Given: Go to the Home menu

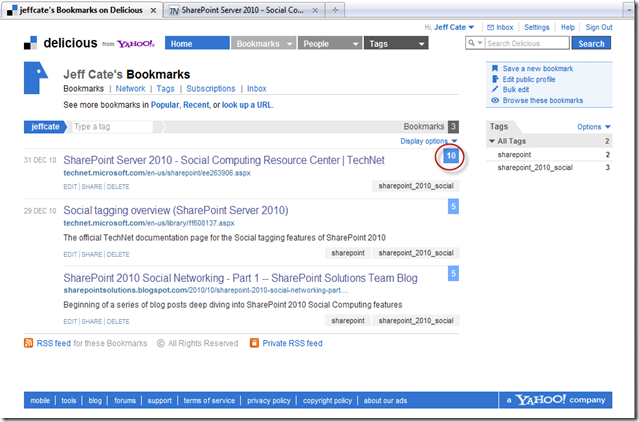Looking at the screenshot, I should (x=197, y=44).
